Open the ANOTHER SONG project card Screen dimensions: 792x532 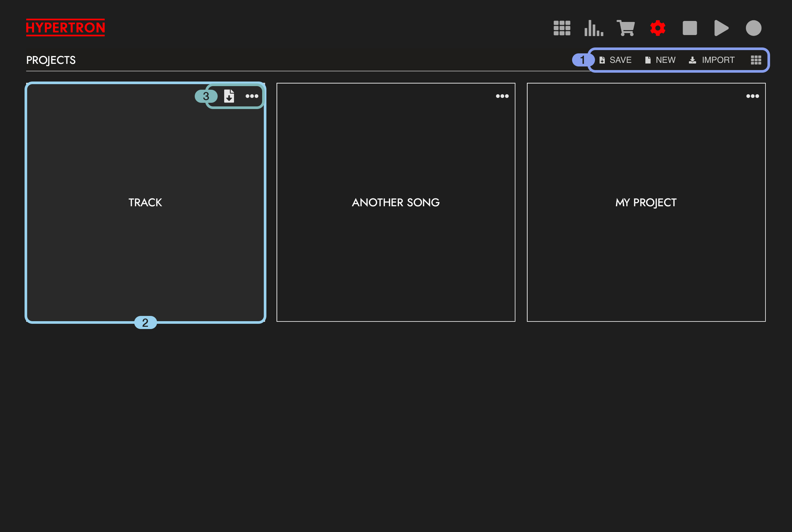pos(395,202)
